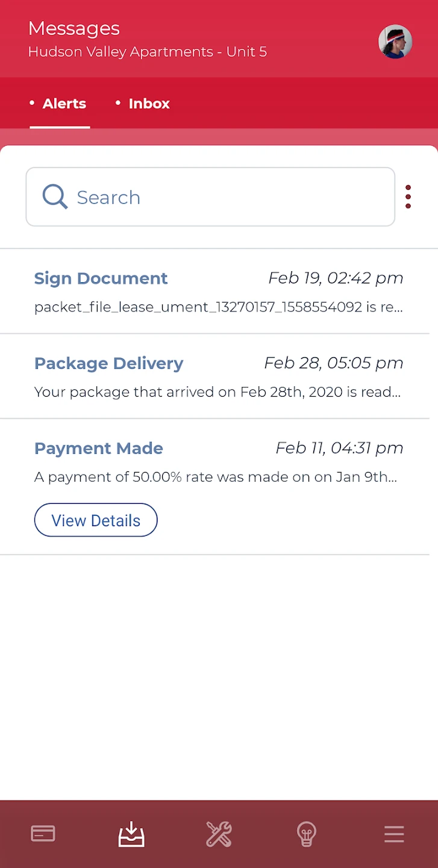This screenshot has height=868, width=438.
Task: Tap the messages inbox tray icon
Action: click(x=131, y=834)
